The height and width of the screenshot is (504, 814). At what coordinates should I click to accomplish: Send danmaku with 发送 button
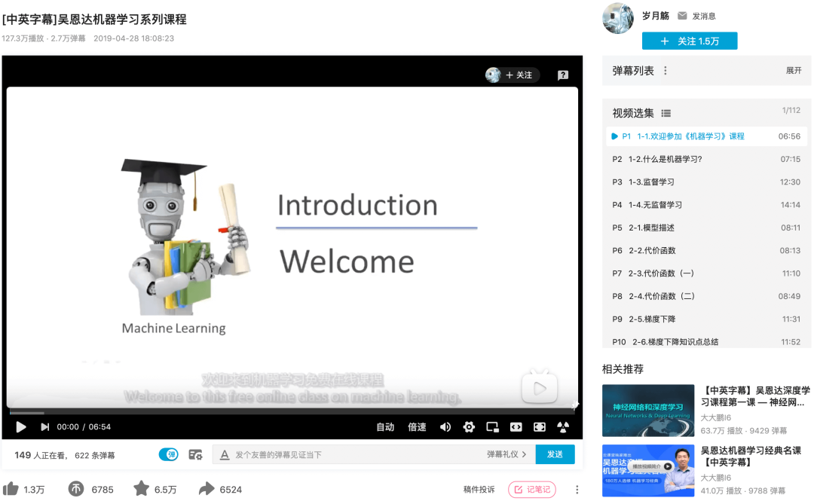click(555, 454)
